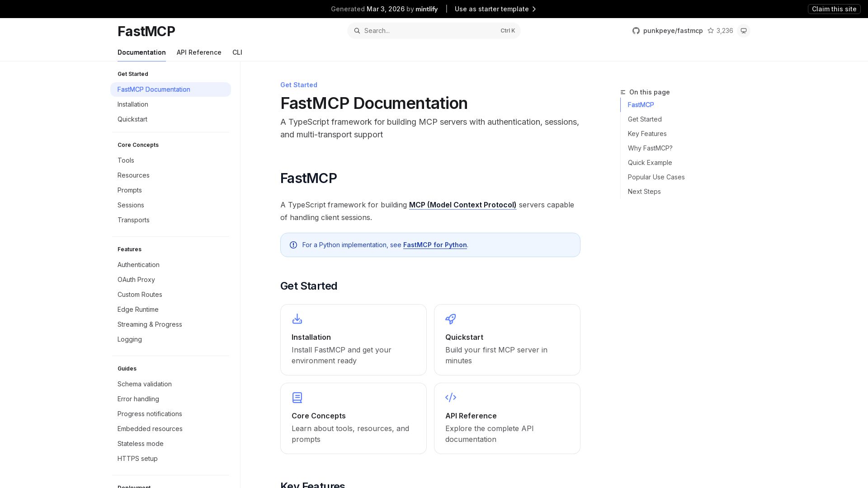Jump to Key Features in table of contents
This screenshot has width=868, height=488.
647,134
